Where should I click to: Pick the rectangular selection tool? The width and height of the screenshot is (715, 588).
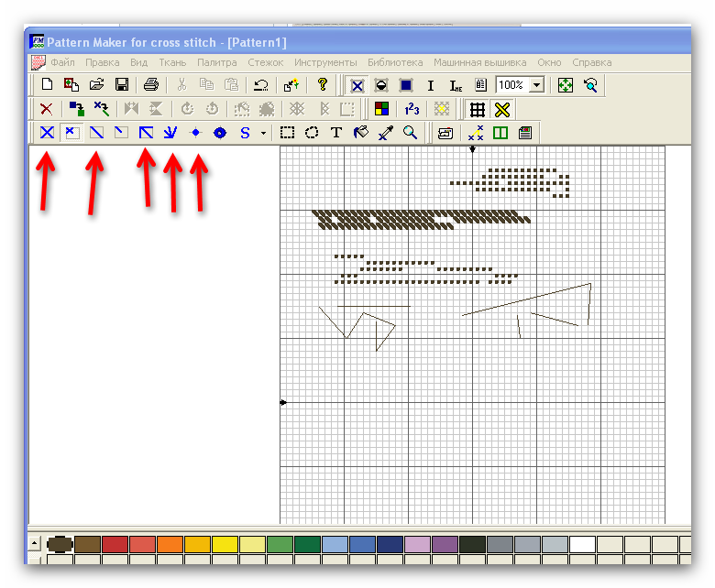(287, 133)
